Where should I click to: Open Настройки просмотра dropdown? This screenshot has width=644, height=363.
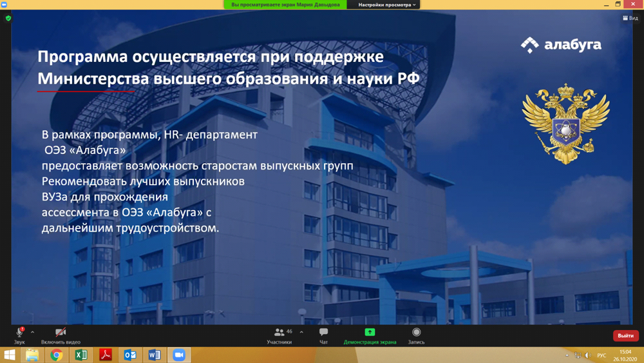pos(387,5)
